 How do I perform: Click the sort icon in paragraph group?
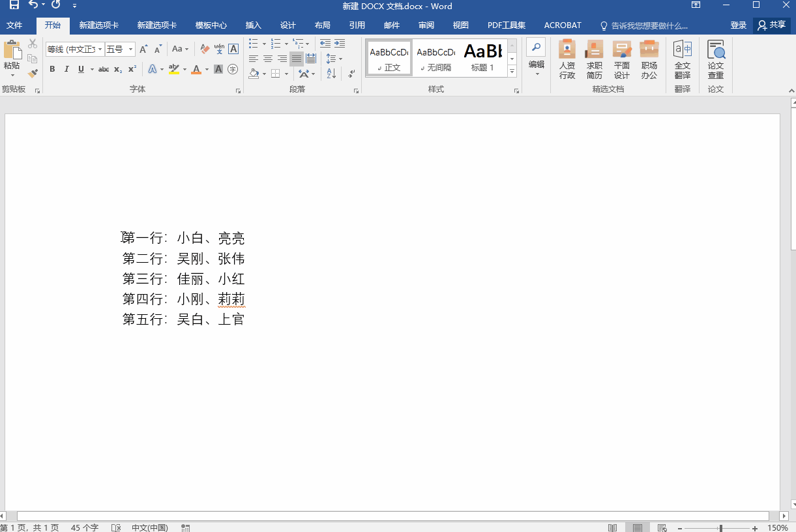(331, 72)
